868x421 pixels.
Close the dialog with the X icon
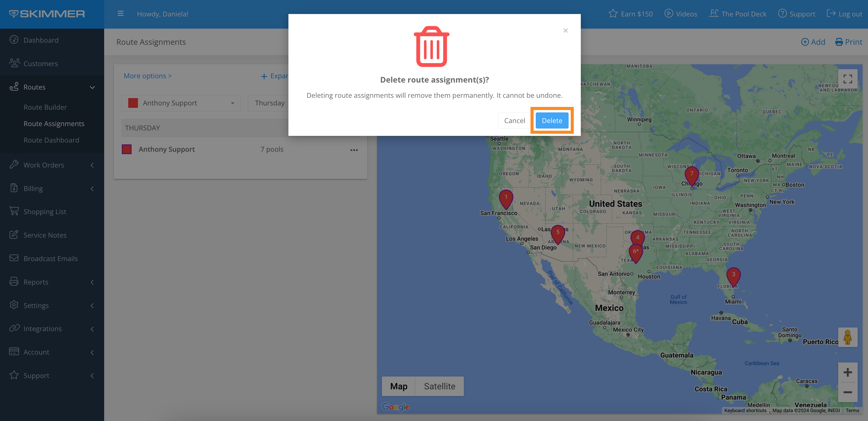coord(565,31)
